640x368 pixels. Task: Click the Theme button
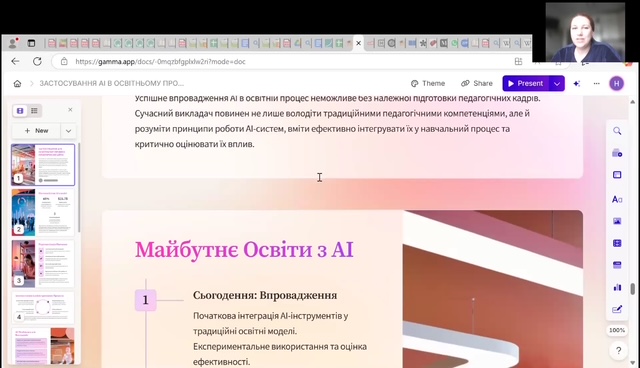pos(428,83)
